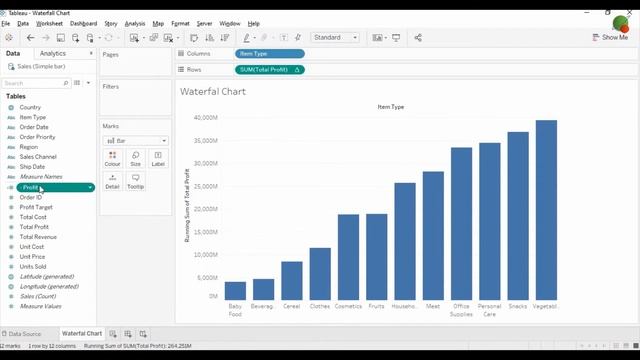
Task: Click the Baby Food bar in chart
Action: tap(235, 291)
